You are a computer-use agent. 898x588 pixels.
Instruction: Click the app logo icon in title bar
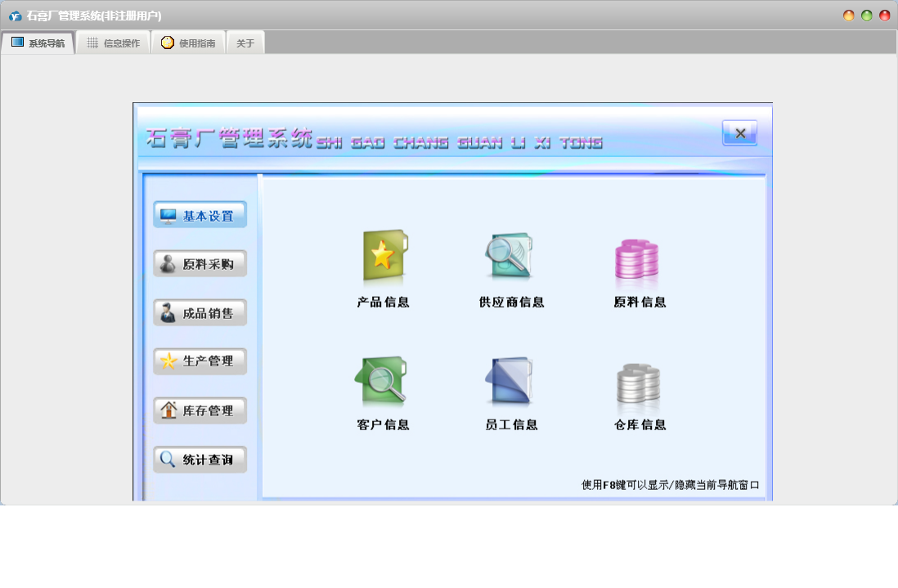click(x=16, y=16)
